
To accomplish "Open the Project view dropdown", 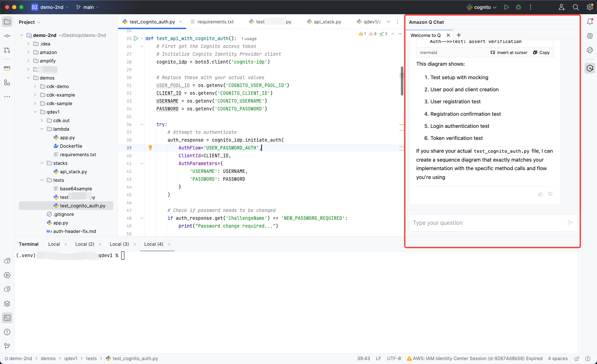I will (x=29, y=22).
